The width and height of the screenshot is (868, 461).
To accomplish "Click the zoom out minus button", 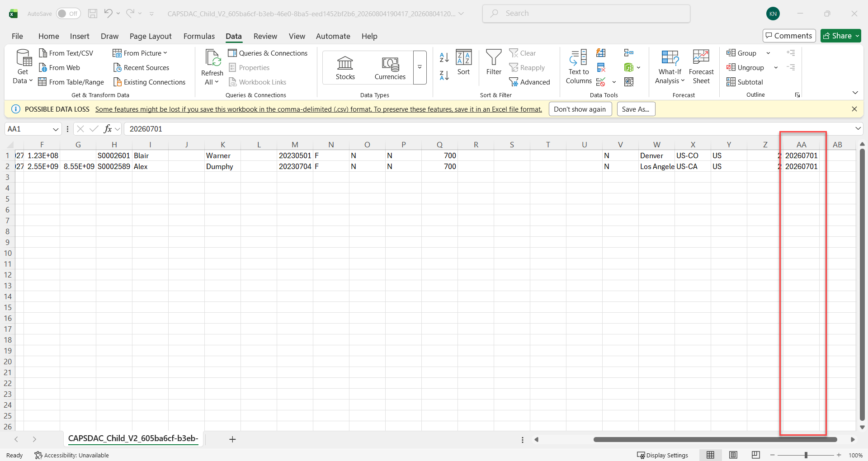I will (x=773, y=455).
